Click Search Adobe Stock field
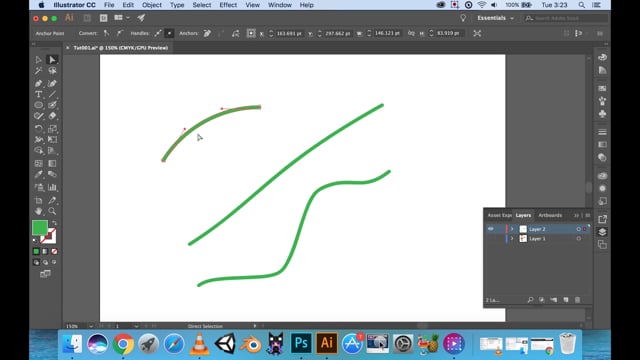 (566, 18)
